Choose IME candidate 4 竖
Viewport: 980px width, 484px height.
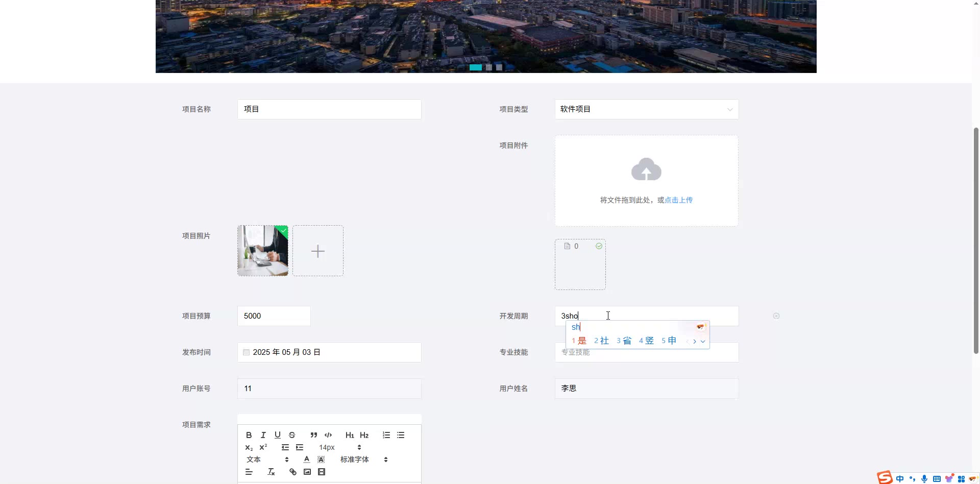[646, 341]
